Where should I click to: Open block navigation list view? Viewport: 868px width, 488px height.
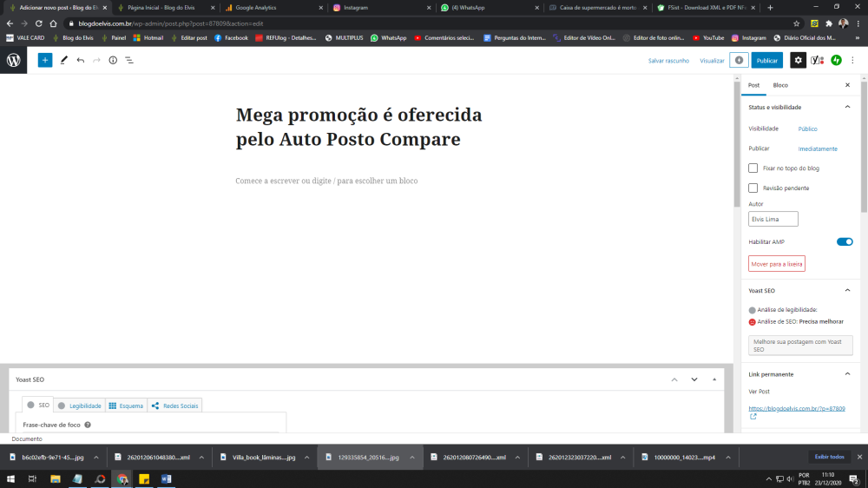click(x=129, y=61)
